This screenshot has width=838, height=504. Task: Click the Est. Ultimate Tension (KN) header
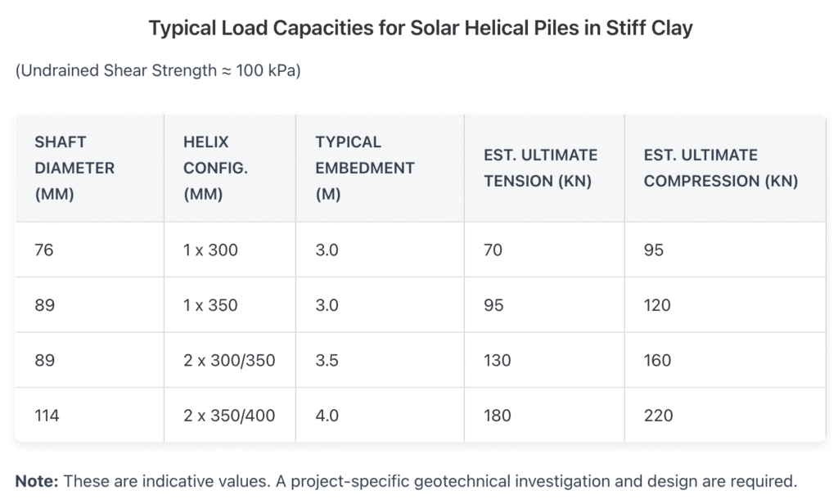tap(540, 168)
